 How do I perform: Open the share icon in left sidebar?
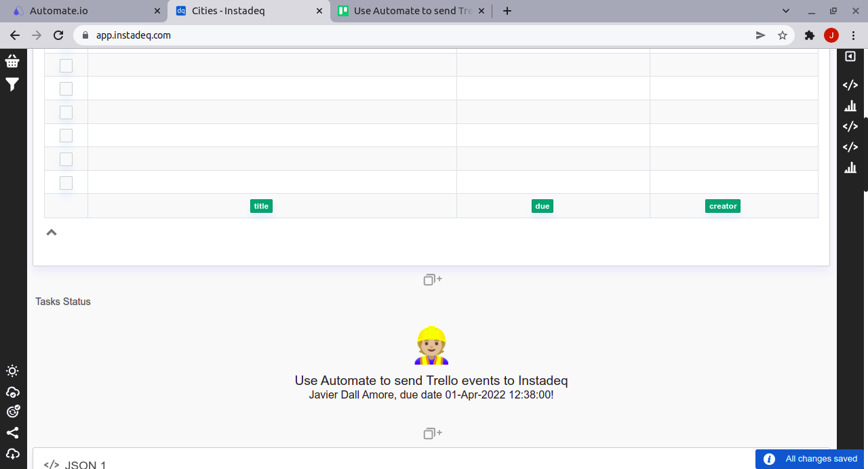(12, 433)
